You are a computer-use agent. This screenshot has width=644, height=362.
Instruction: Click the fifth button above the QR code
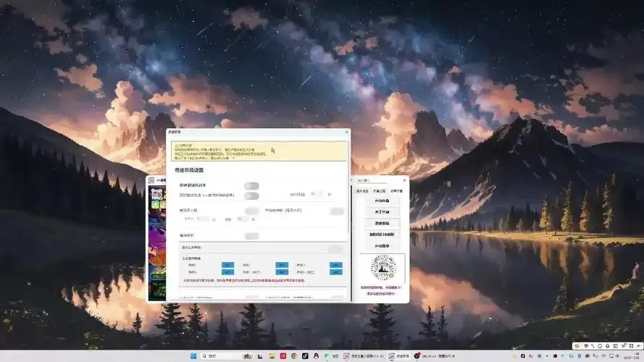click(382, 246)
